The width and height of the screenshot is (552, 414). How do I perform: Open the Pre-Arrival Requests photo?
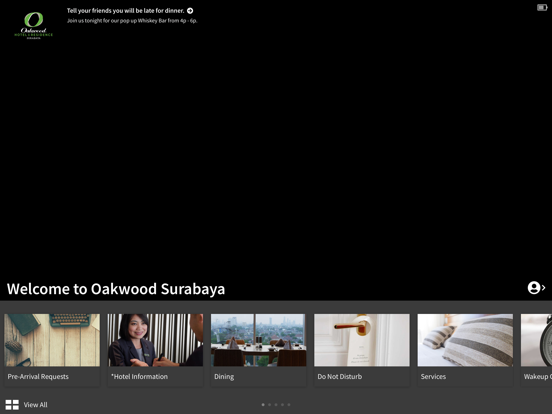pyautogui.click(x=52, y=340)
